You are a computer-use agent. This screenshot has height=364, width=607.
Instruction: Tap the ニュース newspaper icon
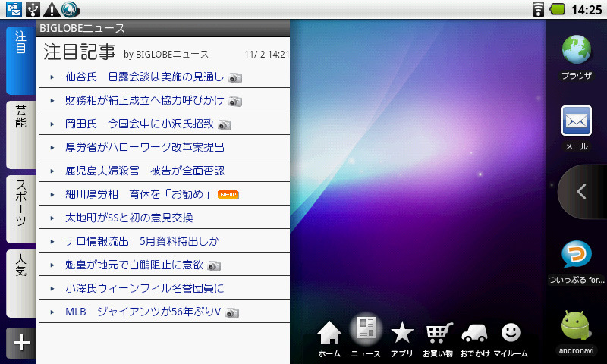(x=366, y=329)
